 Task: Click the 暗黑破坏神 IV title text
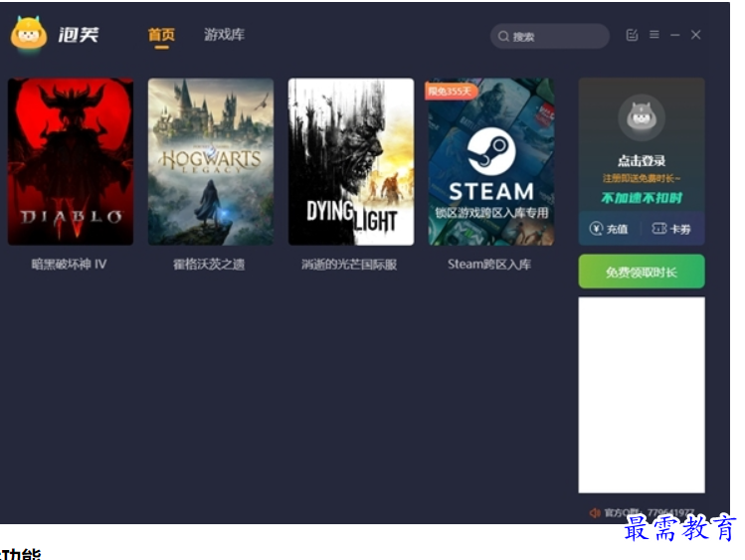(x=70, y=265)
